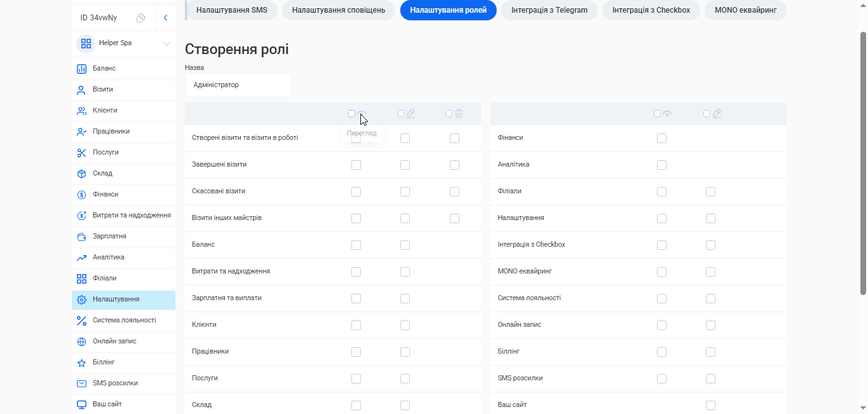Open Клієнти in the sidebar
The width and height of the screenshot is (868, 414).
105,111
